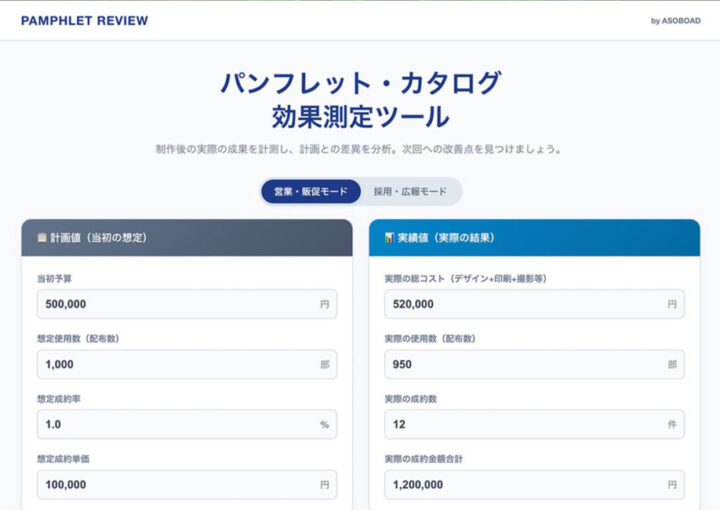Click the パンフレット・カタログ効果測定ツール title

point(360,100)
